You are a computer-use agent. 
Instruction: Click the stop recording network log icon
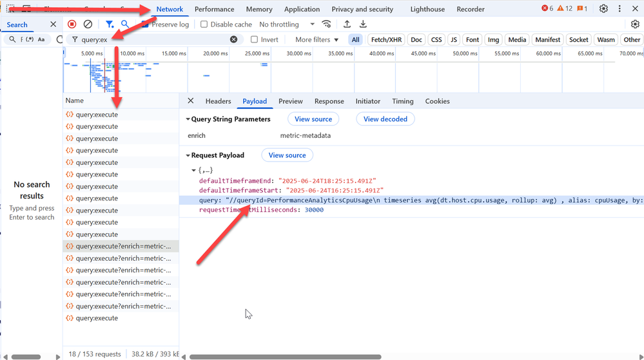click(x=72, y=24)
